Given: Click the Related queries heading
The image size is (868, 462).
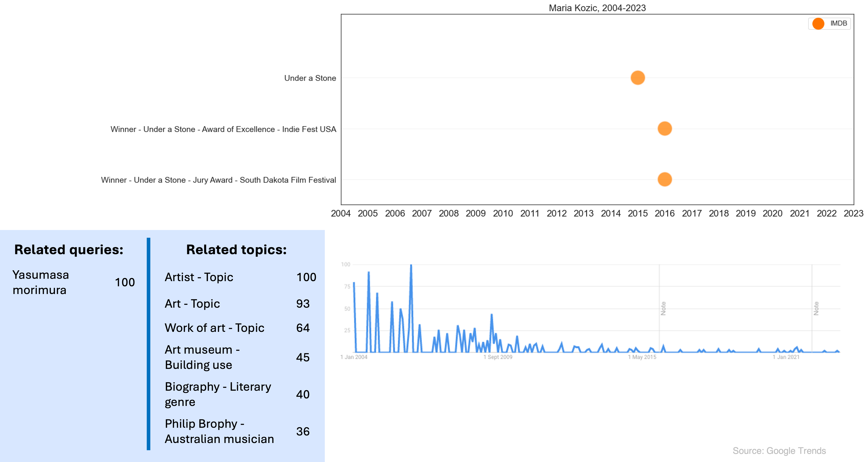Looking at the screenshot, I should click(69, 249).
